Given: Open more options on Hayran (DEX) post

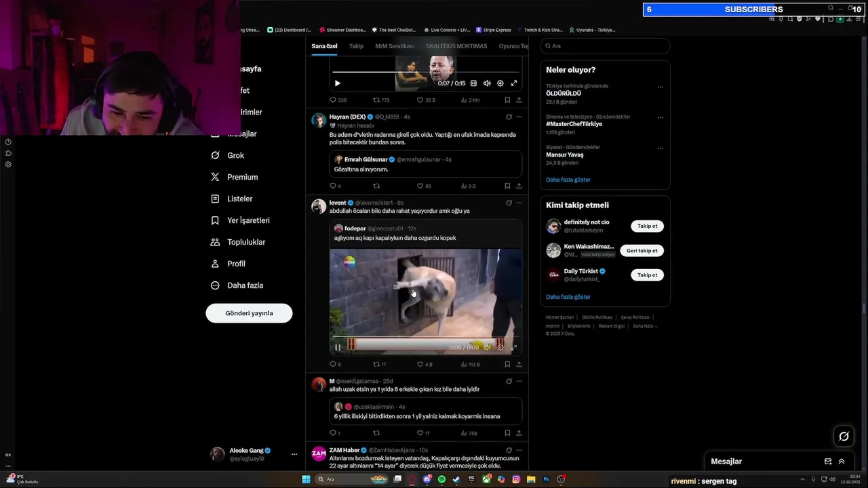Looking at the screenshot, I should [519, 117].
